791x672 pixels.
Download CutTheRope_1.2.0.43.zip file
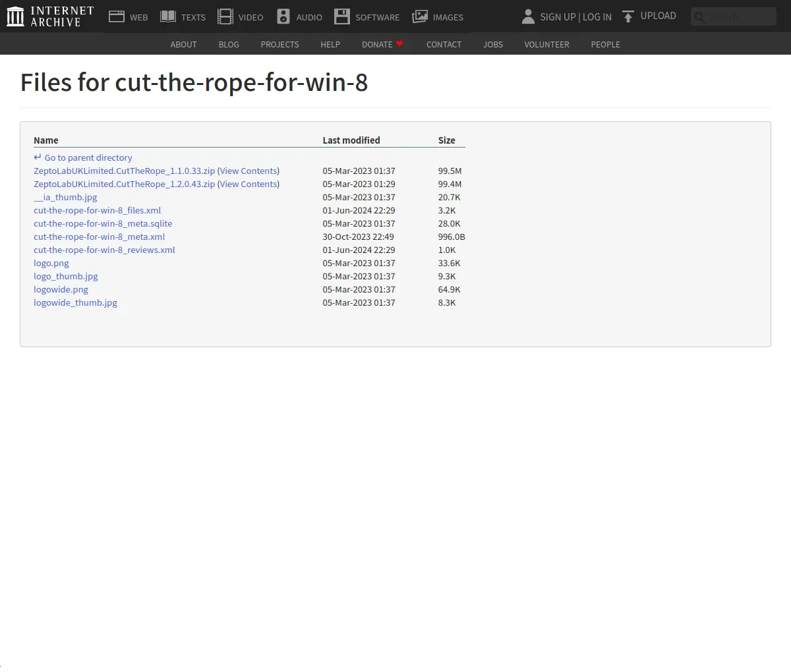point(124,184)
